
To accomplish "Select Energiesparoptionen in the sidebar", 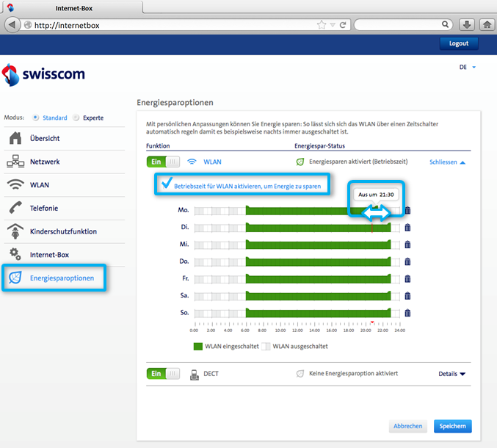I will [54, 278].
